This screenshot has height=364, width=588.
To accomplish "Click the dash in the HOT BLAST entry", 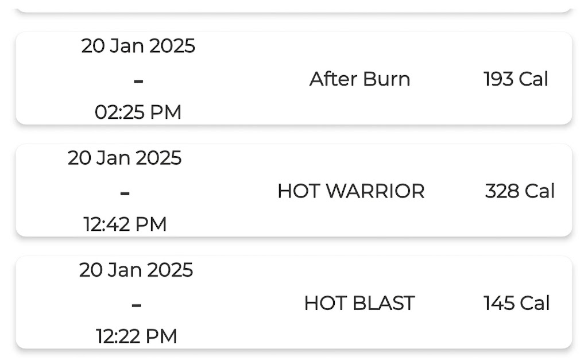I will (136, 305).
